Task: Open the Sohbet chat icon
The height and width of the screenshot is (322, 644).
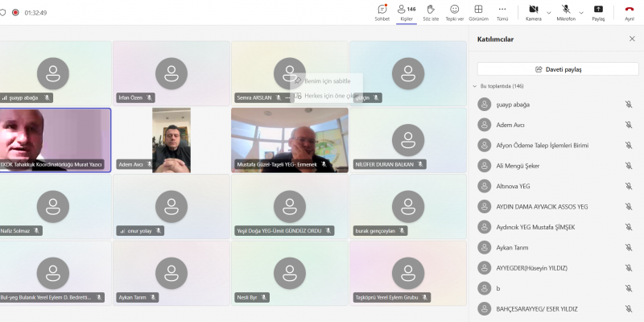Action: [x=382, y=11]
